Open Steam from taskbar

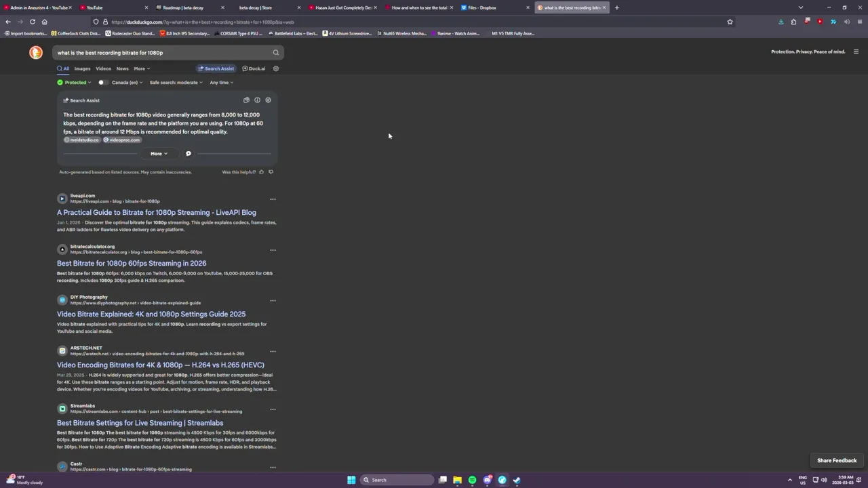point(517,480)
